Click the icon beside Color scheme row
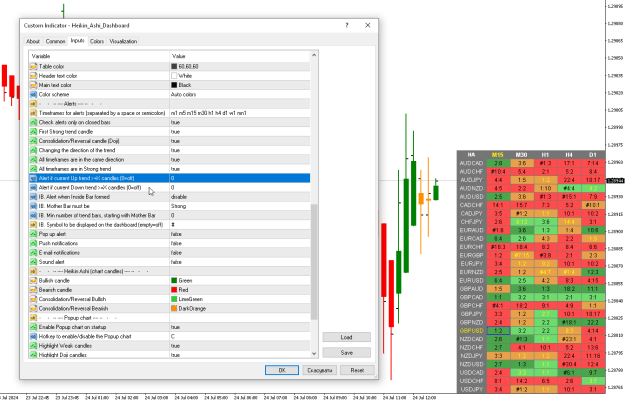 tap(33, 94)
